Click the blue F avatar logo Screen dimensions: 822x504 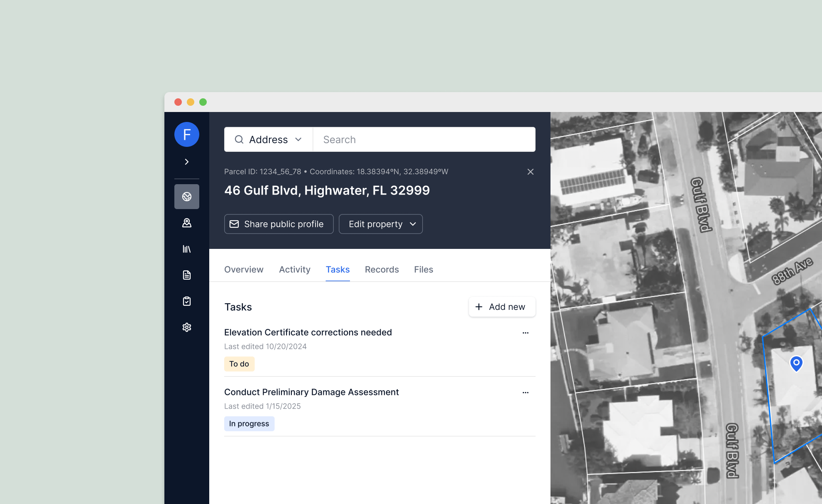coord(187,134)
